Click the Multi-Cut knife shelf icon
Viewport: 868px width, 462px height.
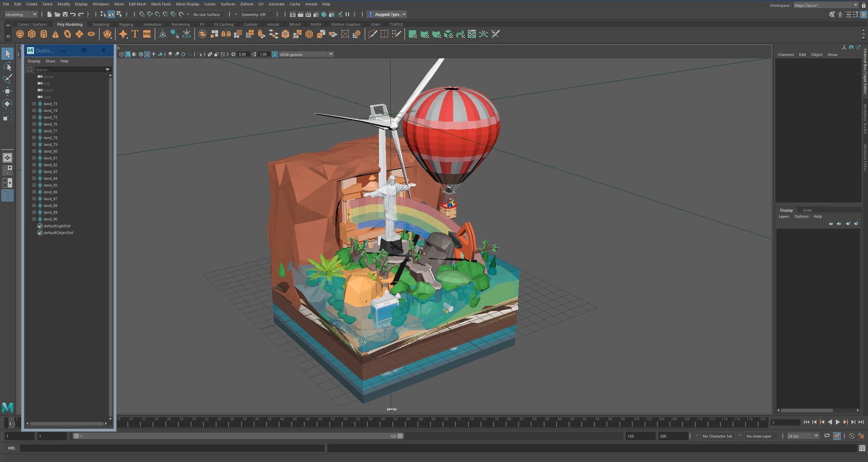point(372,34)
